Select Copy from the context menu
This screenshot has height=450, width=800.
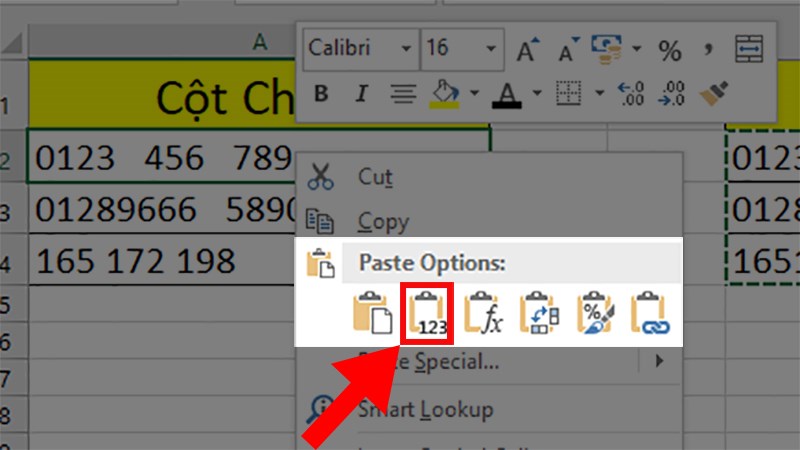(381, 219)
